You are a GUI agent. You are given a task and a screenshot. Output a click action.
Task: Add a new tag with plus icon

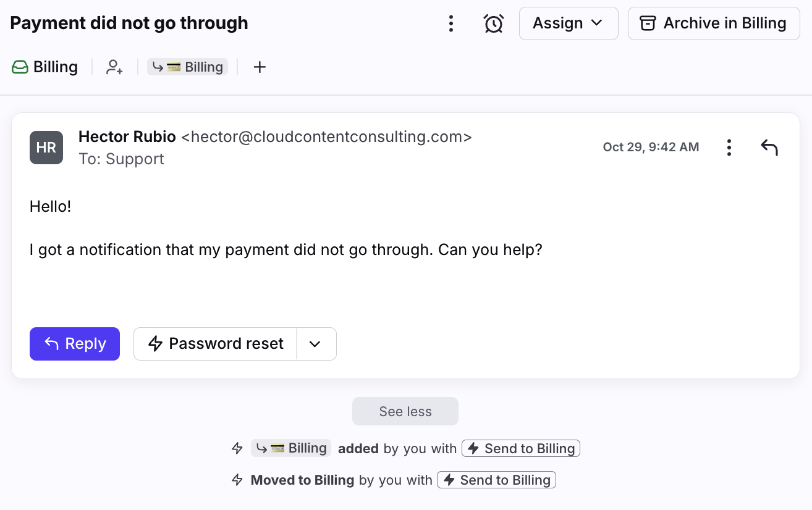click(260, 67)
